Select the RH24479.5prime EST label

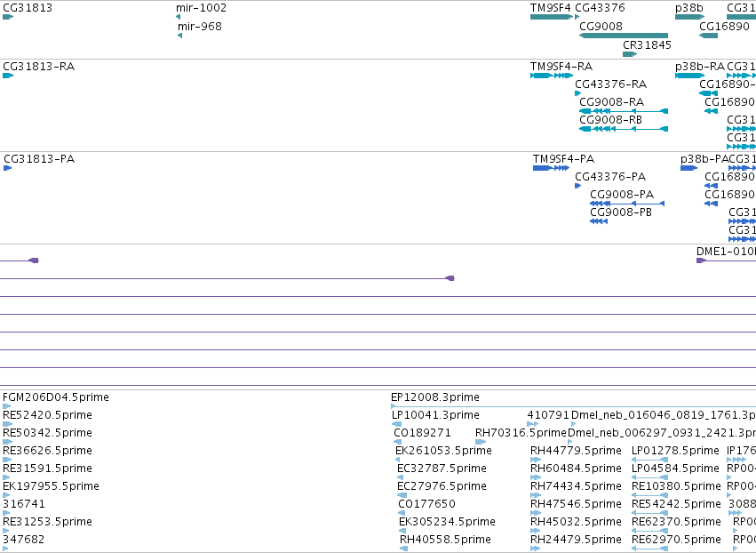pyautogui.click(x=576, y=539)
